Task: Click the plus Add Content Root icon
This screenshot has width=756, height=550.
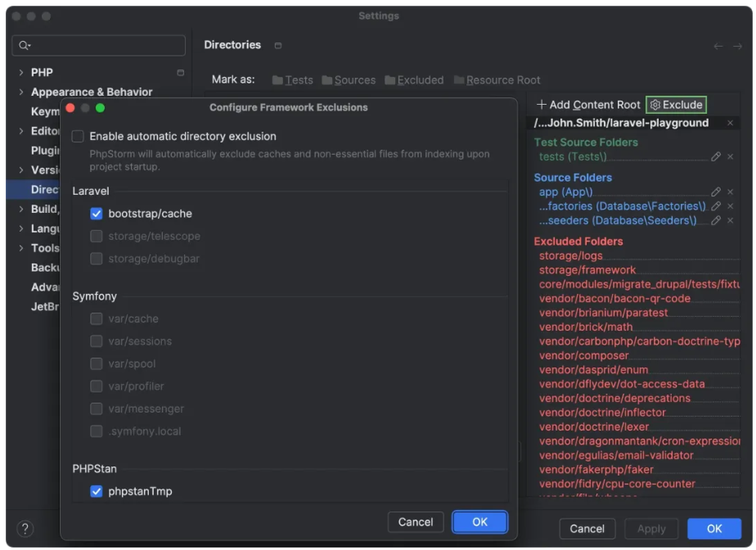Action: click(542, 105)
